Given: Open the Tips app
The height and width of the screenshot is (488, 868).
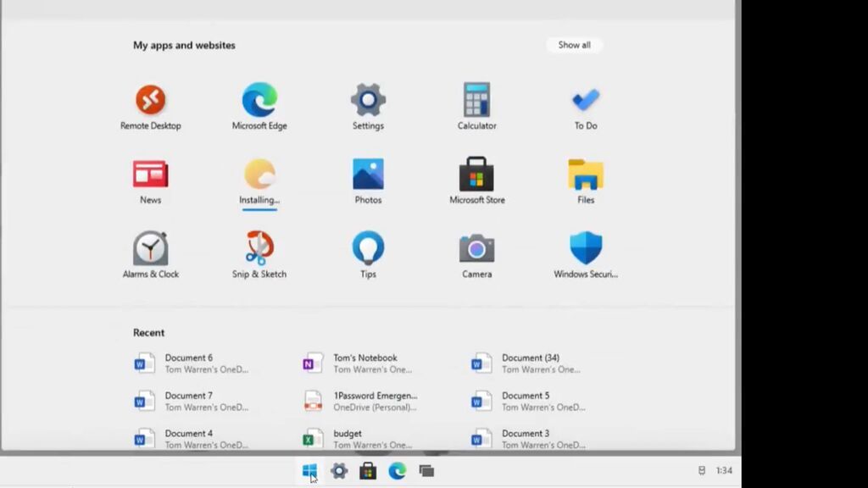Looking at the screenshot, I should (x=368, y=255).
